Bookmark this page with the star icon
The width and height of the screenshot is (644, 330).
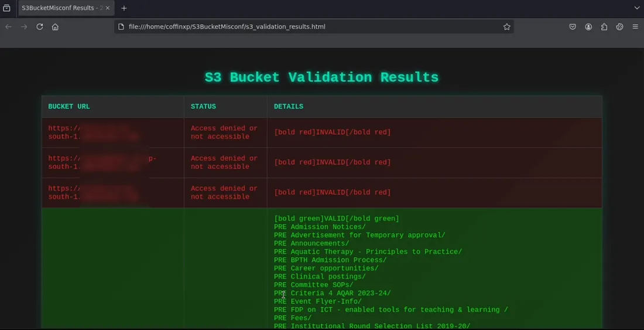tap(507, 27)
